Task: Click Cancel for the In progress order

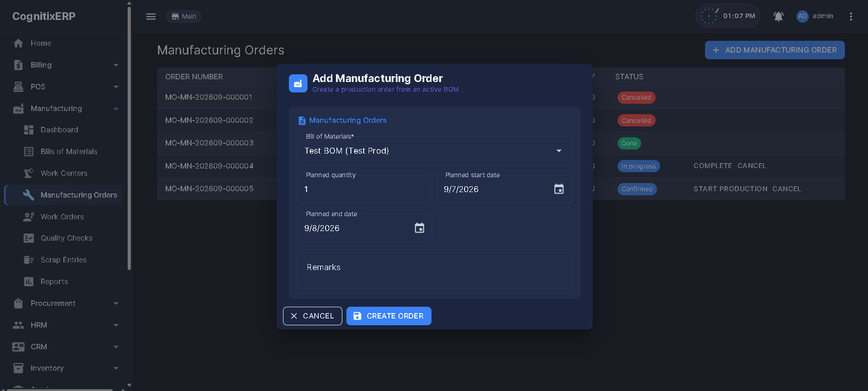Action: [x=752, y=166]
